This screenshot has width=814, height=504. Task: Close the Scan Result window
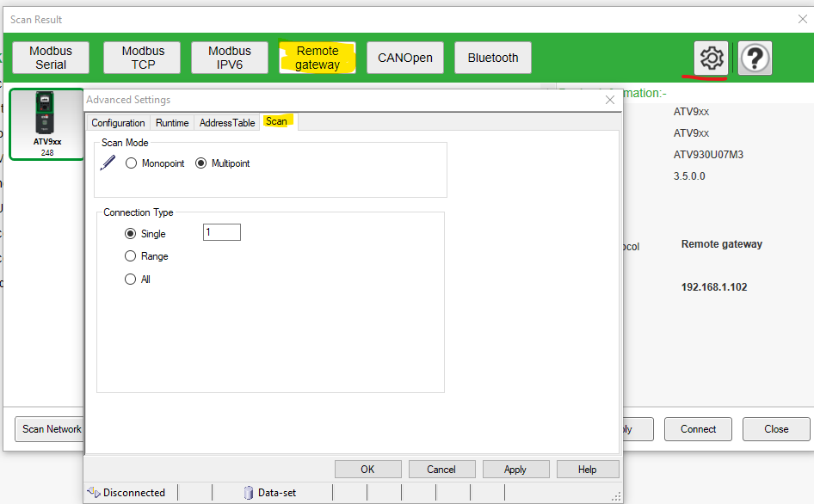tap(803, 19)
